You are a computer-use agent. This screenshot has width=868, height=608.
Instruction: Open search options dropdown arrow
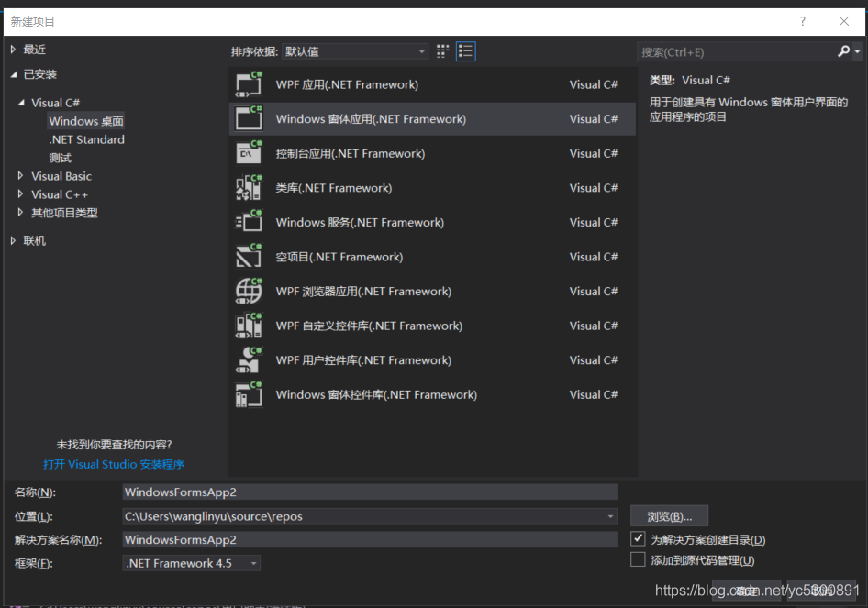858,51
